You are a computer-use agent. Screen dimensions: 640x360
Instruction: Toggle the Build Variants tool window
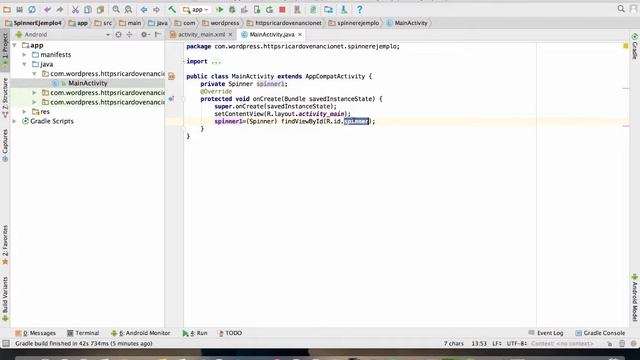pyautogui.click(x=5, y=299)
